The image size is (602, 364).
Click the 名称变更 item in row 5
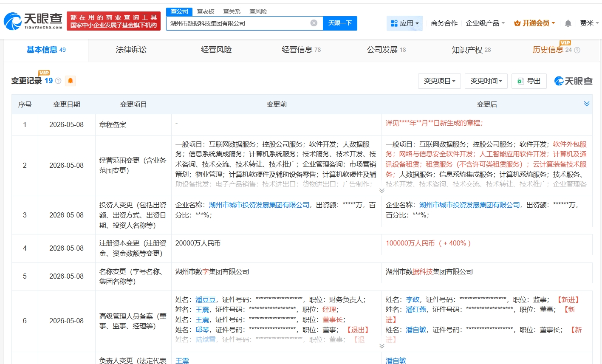pos(133,277)
